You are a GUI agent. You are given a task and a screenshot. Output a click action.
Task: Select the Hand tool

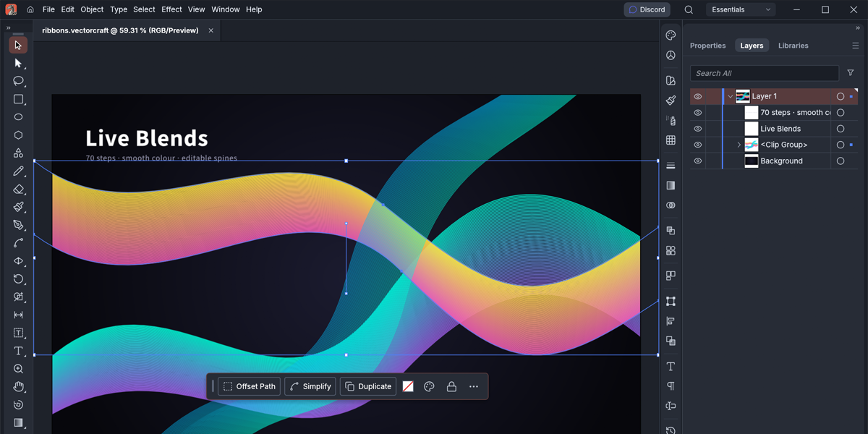click(x=18, y=387)
